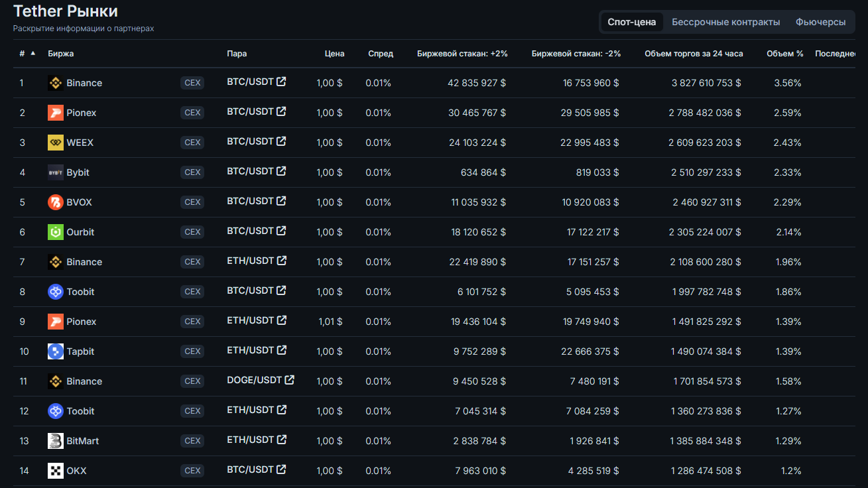The height and width of the screenshot is (488, 868).
Task: Click the Bybit exchange logo
Action: click(56, 172)
